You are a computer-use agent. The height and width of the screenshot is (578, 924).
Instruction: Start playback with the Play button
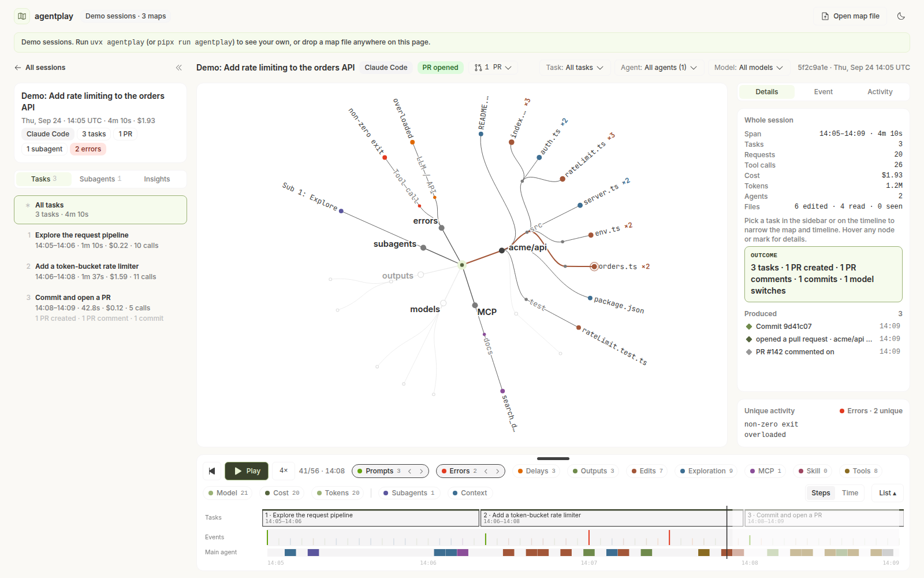(x=247, y=471)
